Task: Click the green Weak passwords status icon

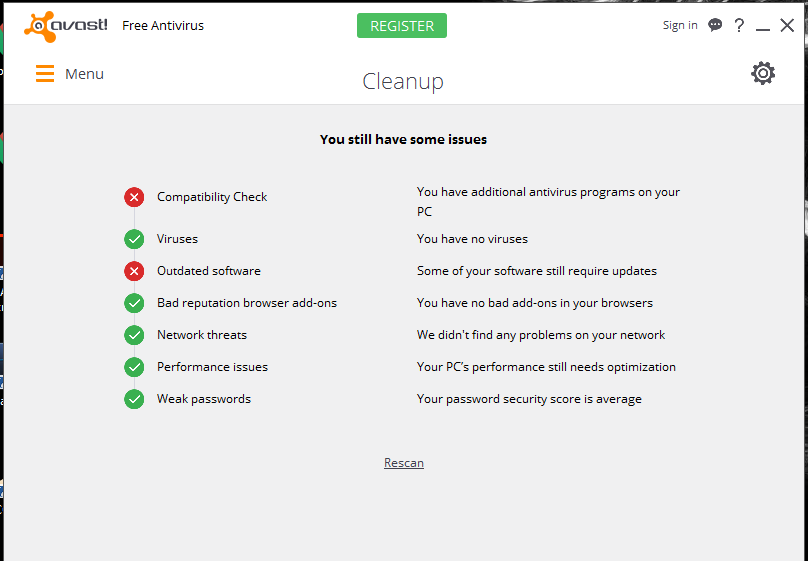Action: [134, 399]
